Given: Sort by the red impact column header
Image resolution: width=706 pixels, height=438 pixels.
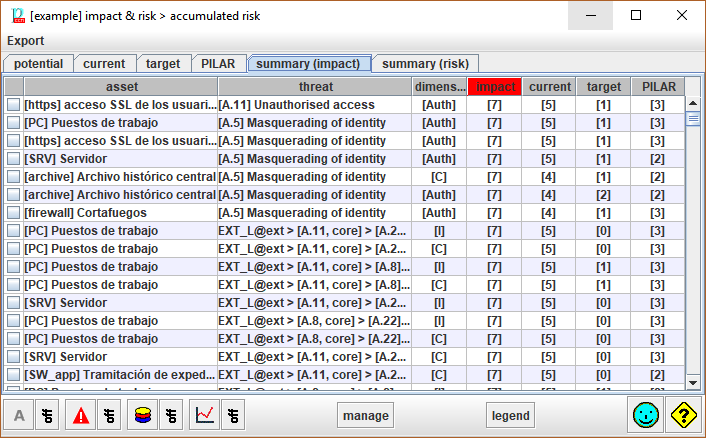Looking at the screenshot, I should [x=496, y=87].
